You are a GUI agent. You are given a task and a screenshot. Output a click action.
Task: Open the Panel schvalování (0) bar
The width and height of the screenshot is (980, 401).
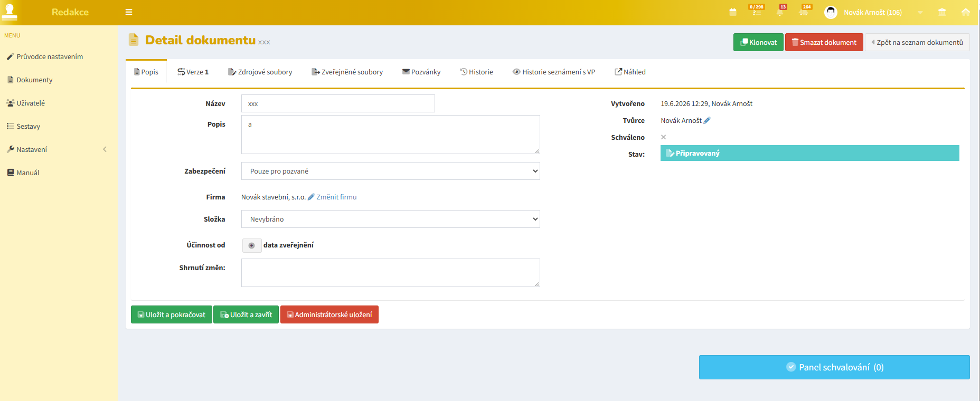[x=834, y=367]
